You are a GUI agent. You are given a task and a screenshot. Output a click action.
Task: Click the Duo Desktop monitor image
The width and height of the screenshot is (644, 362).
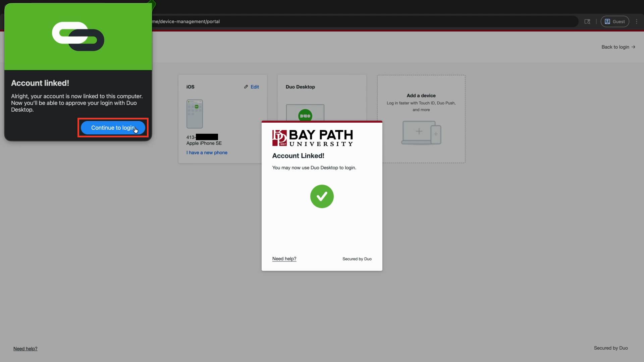coord(305,113)
